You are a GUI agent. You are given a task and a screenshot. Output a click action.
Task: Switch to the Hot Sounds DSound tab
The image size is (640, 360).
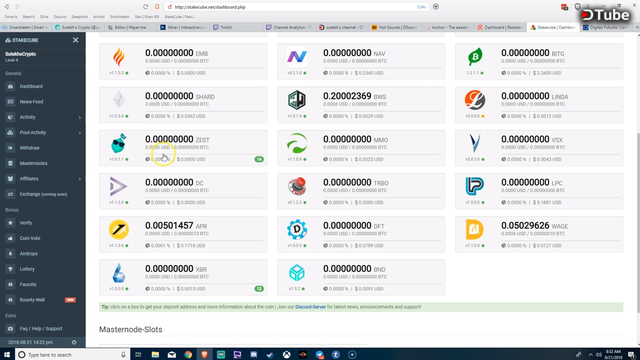point(394,27)
